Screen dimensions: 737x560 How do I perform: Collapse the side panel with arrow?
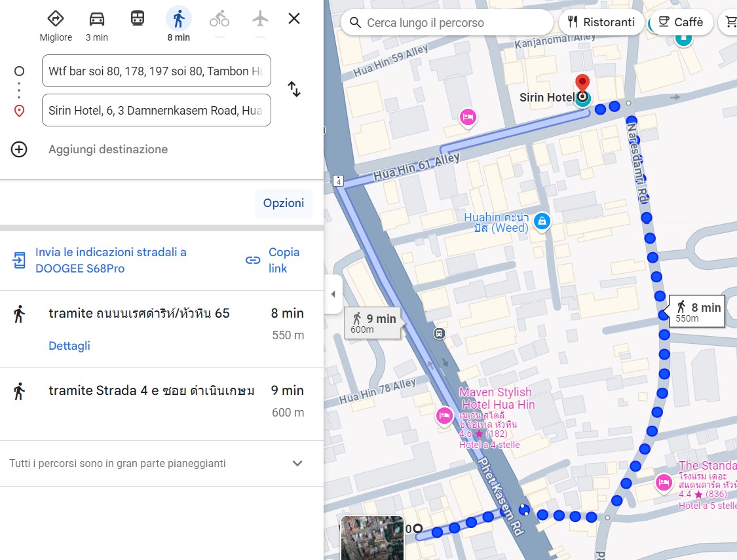coord(333,294)
